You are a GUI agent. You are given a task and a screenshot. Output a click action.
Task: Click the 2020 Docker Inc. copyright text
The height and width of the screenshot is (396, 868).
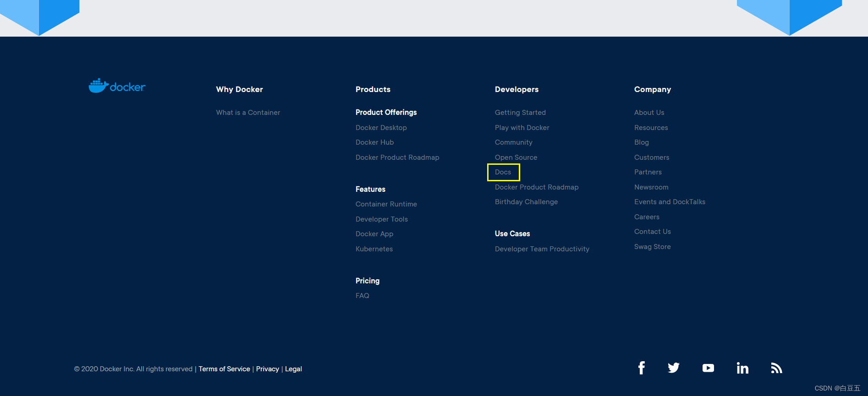click(133, 369)
